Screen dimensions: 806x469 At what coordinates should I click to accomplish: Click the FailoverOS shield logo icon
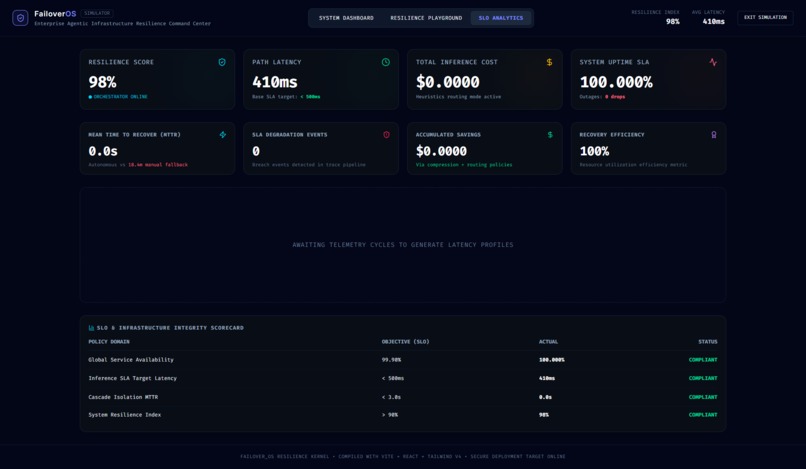point(20,18)
